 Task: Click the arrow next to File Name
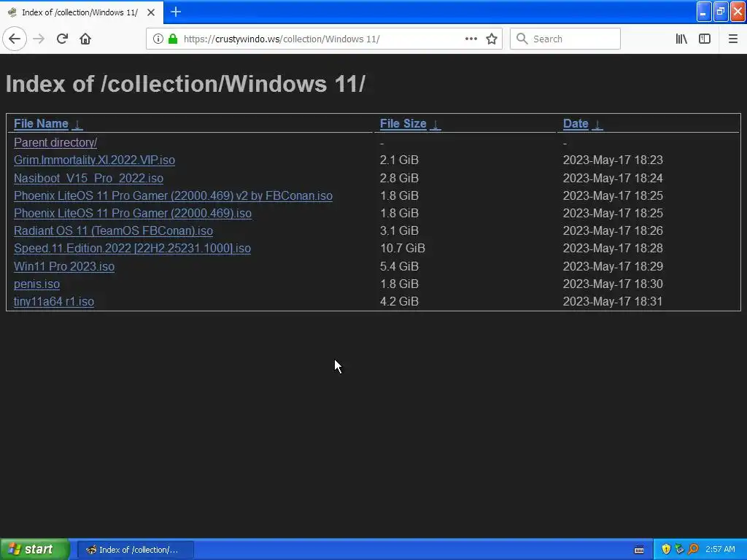point(77,124)
